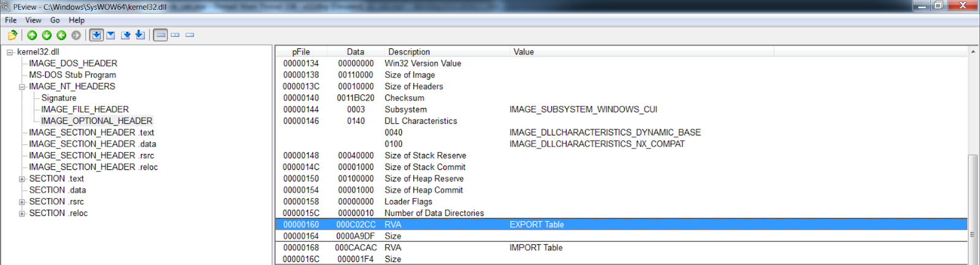Click IMAGE_SUBSYSTEM_WINDOWS_CUI value

(583, 109)
